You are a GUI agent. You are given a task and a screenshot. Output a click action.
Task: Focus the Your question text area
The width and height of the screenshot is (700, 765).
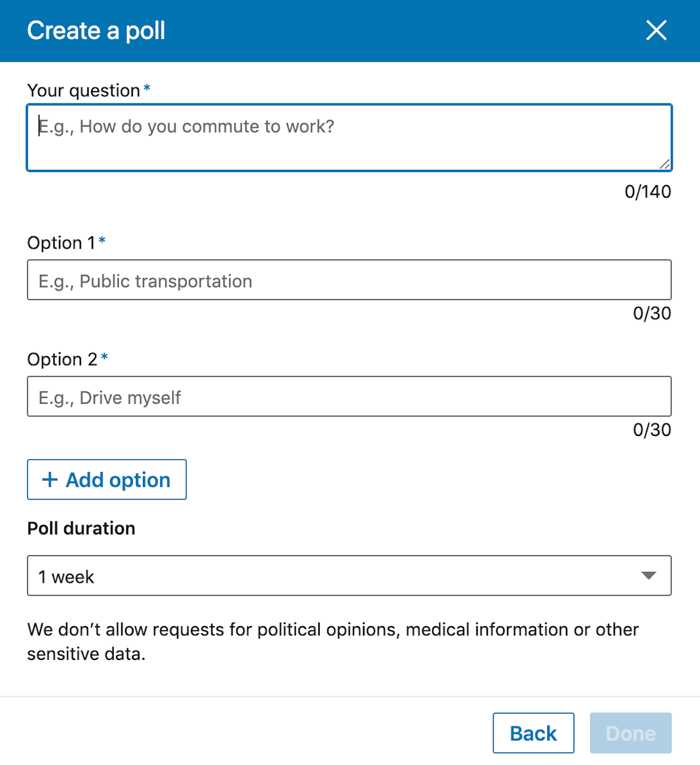pos(349,138)
